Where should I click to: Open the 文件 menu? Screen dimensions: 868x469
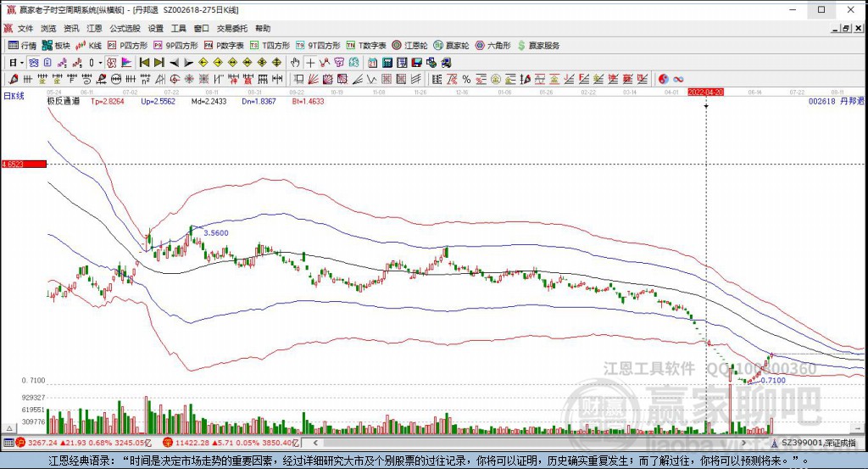click(x=25, y=28)
